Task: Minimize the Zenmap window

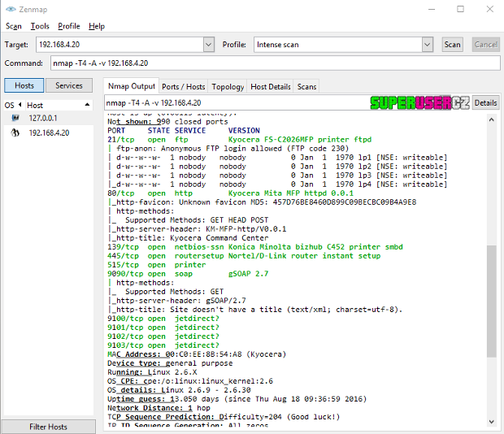Action: click(432, 9)
